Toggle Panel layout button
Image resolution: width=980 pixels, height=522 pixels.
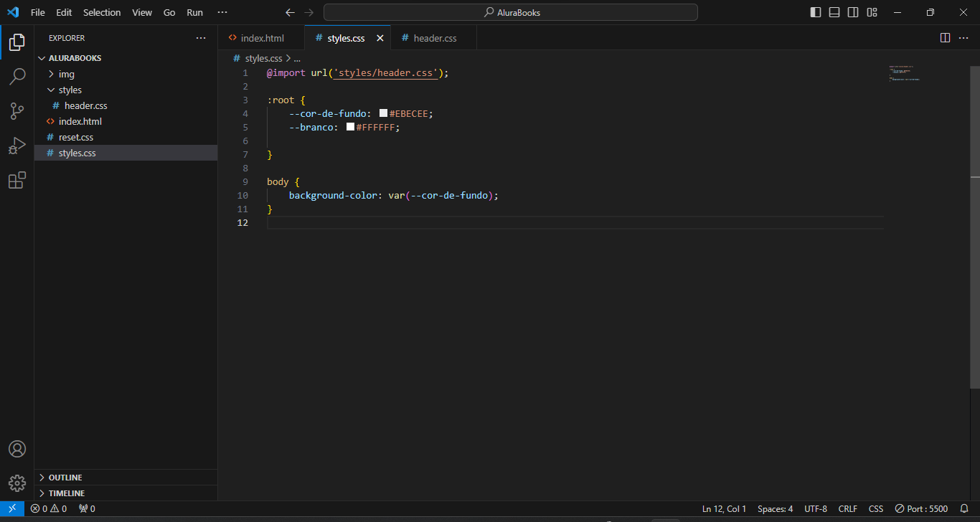834,12
